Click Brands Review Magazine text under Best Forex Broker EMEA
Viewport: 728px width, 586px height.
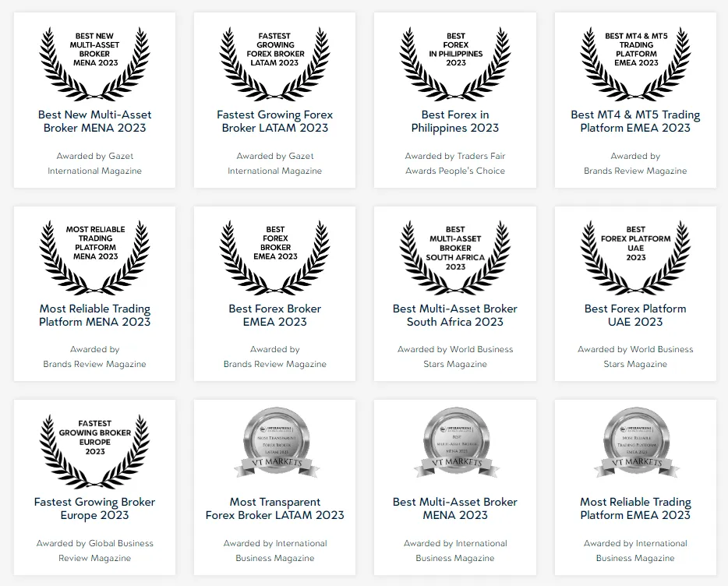(x=275, y=357)
